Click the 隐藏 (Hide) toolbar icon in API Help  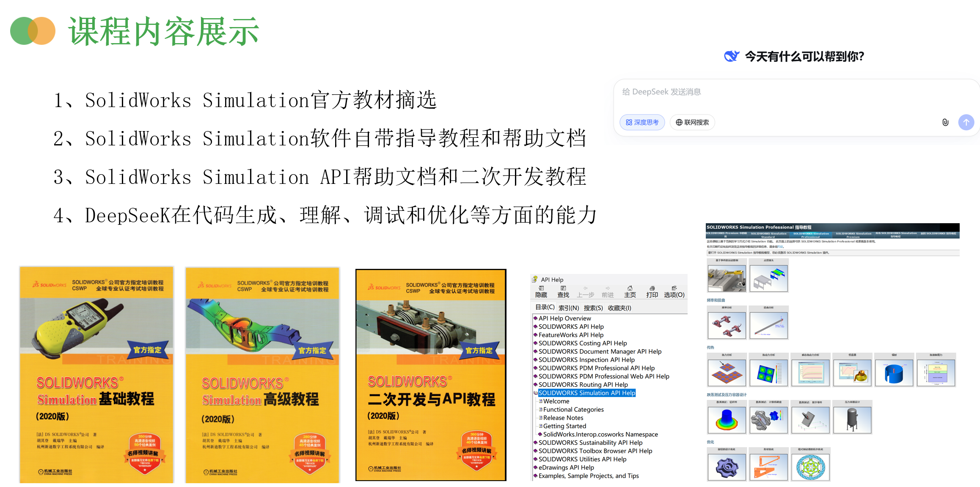tap(541, 291)
